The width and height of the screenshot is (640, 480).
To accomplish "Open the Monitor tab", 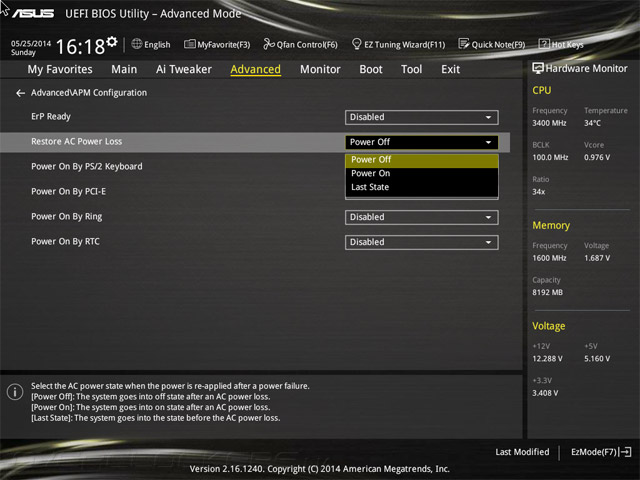I will pos(320,69).
